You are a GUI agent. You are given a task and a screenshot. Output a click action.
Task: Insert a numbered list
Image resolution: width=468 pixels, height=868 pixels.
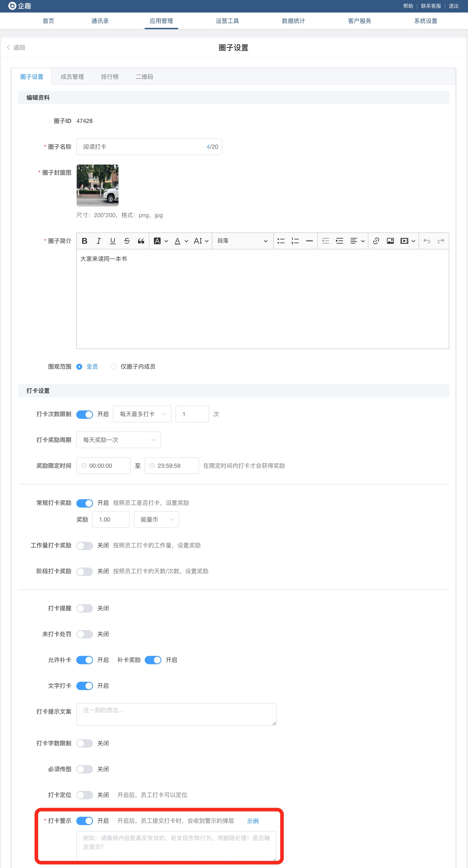click(295, 241)
